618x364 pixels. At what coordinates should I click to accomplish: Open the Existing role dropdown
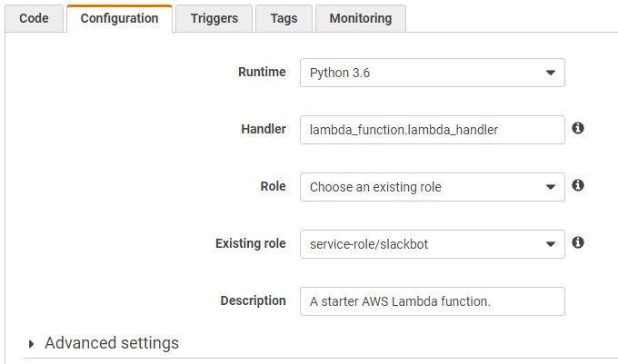(432, 244)
